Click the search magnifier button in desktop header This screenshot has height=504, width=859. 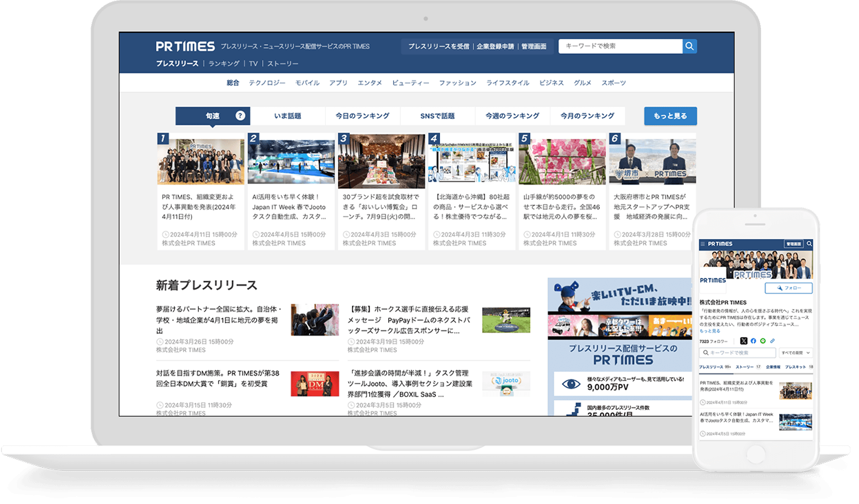click(x=689, y=46)
